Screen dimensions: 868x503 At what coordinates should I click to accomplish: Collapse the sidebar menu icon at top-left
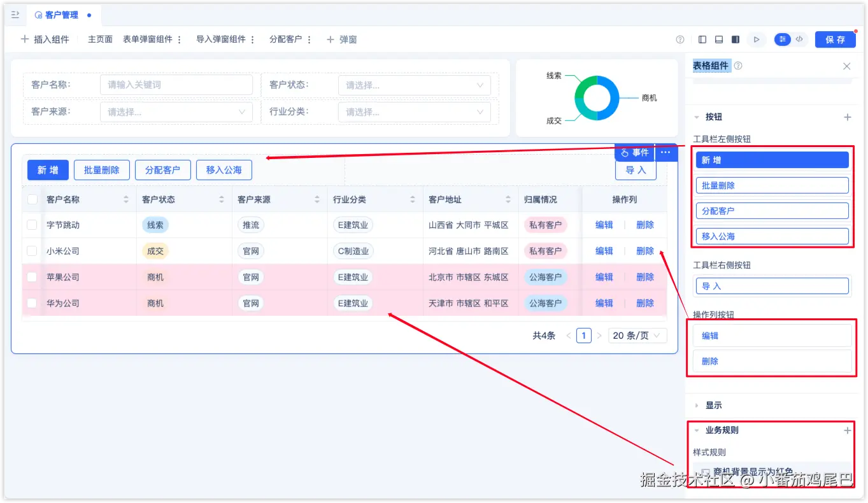[x=15, y=14]
